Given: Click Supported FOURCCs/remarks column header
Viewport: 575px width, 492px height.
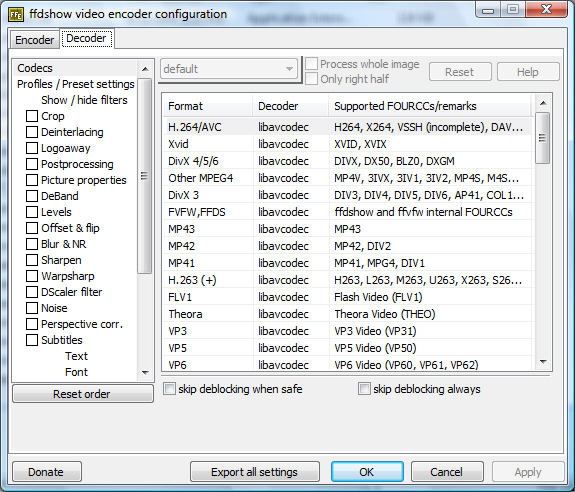Looking at the screenshot, I should point(430,106).
